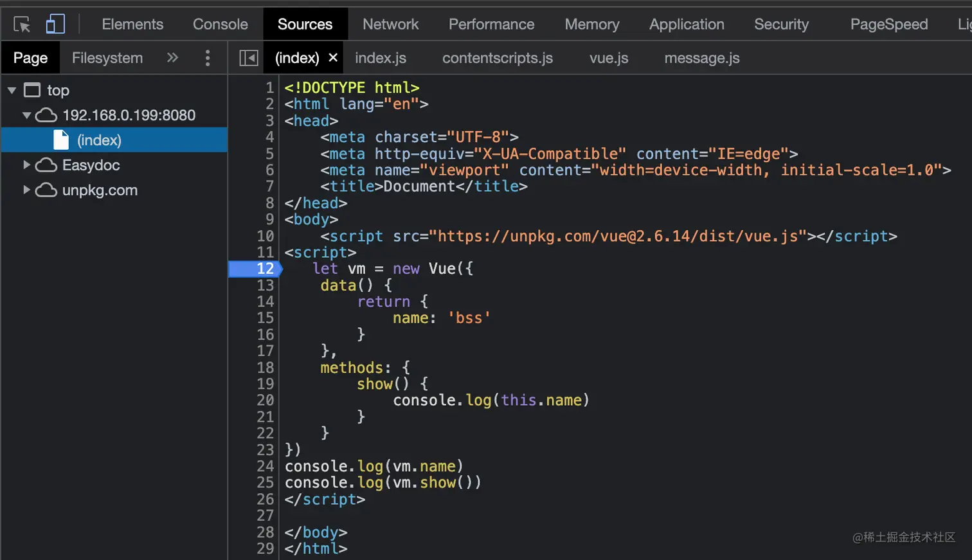Switch to the Console tab
Image resolution: width=972 pixels, height=560 pixels.
[x=220, y=24]
